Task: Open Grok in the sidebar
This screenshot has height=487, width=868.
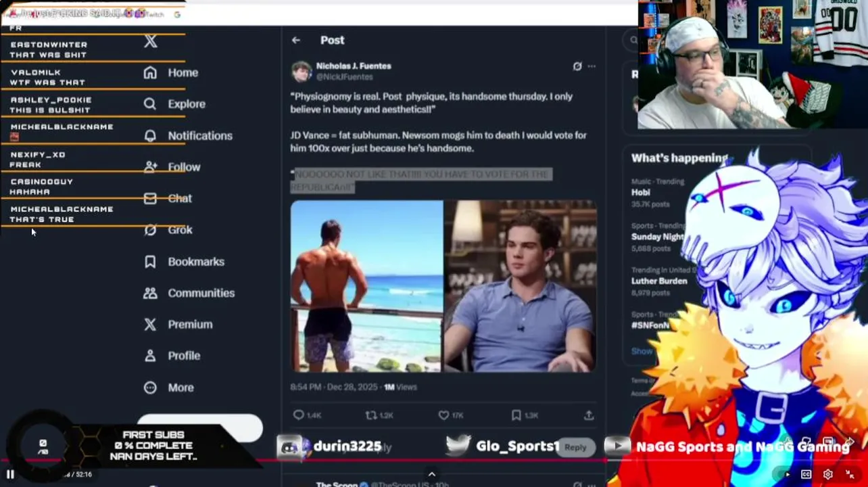Action: coord(168,230)
